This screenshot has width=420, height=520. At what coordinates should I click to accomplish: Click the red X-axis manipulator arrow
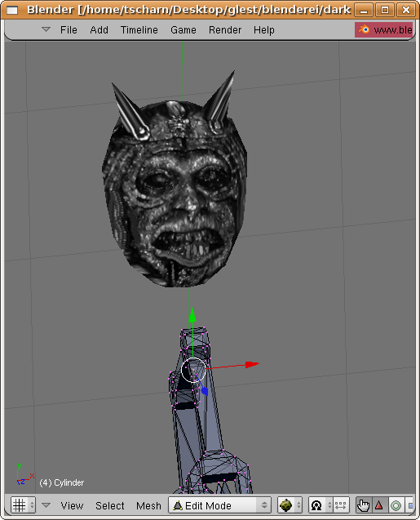(252, 364)
